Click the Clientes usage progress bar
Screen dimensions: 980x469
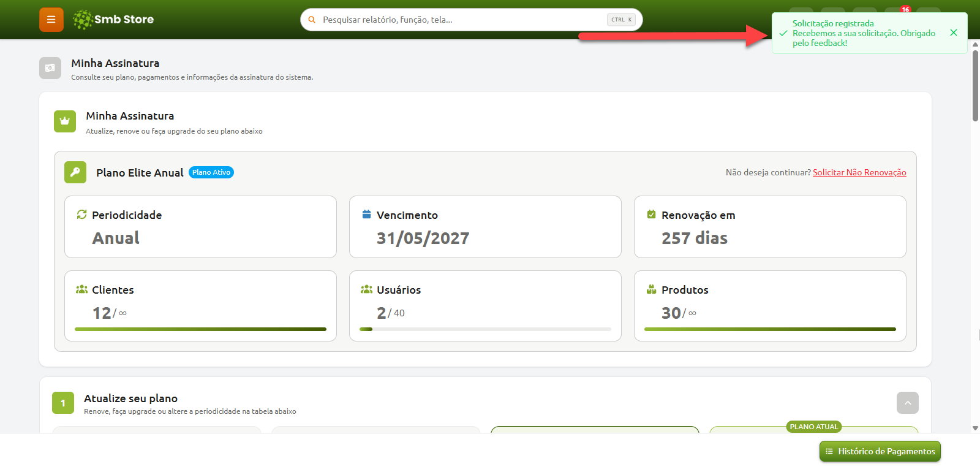pyautogui.click(x=200, y=329)
